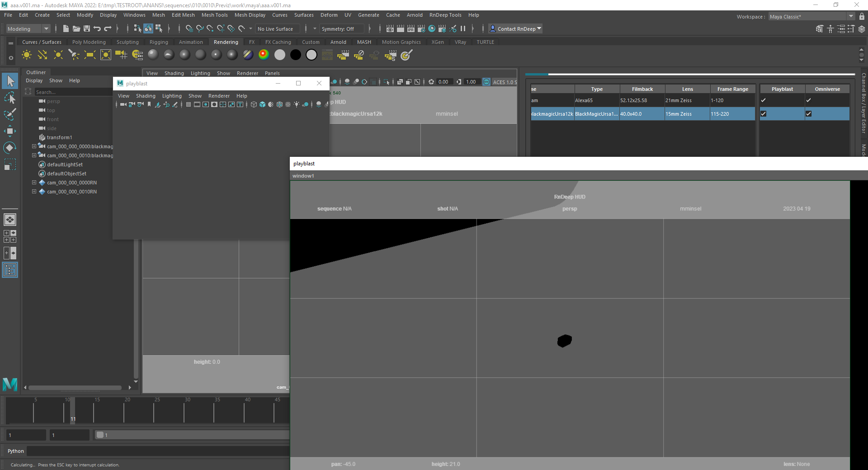Expand cam_000_000_0000RN in Outliner
Screen dimensions: 868x470
(34, 183)
